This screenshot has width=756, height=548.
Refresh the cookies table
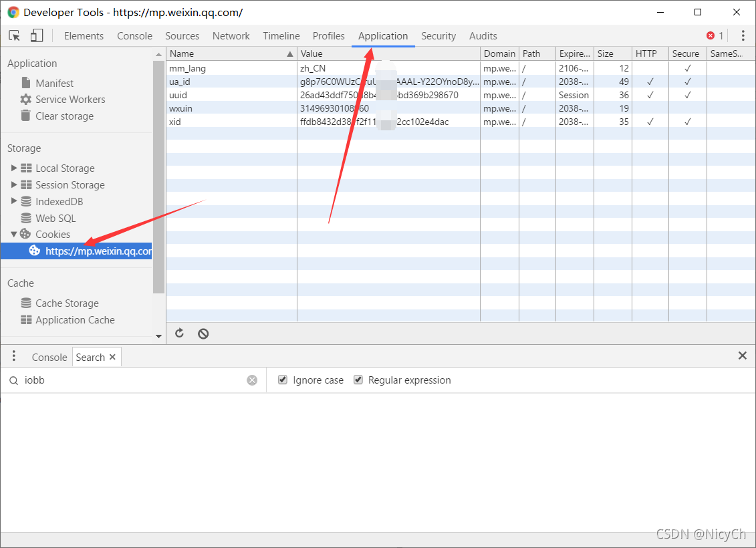[179, 333]
